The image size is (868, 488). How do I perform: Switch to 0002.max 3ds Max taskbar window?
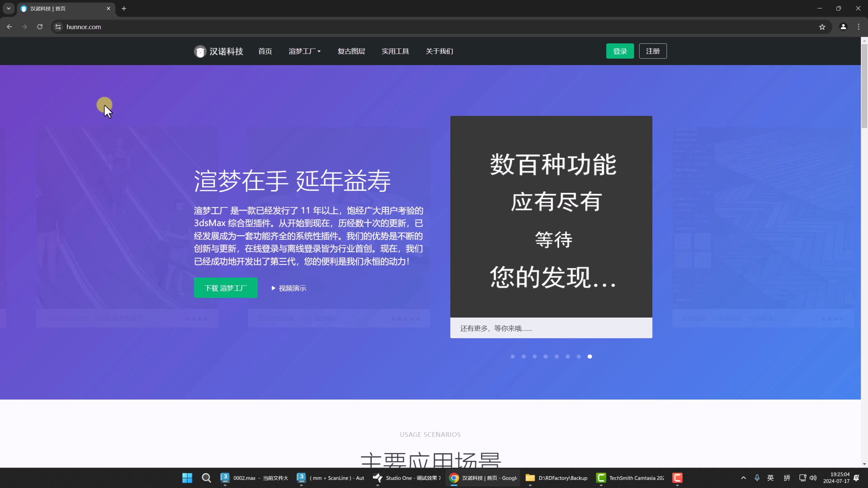tap(254, 478)
